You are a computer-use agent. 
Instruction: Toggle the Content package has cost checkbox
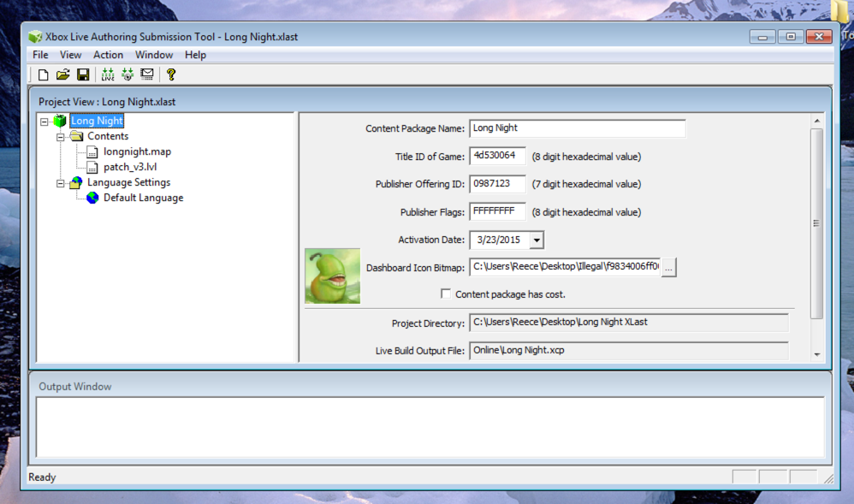tap(446, 294)
